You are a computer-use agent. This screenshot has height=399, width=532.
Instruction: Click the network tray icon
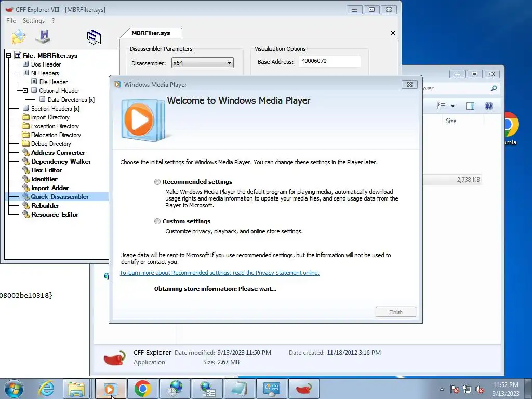tap(467, 389)
